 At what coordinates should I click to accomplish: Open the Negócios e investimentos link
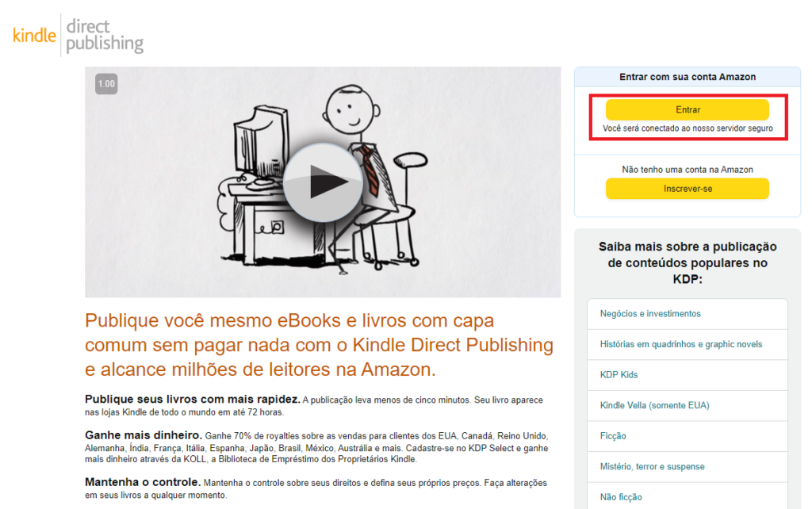[650, 314]
